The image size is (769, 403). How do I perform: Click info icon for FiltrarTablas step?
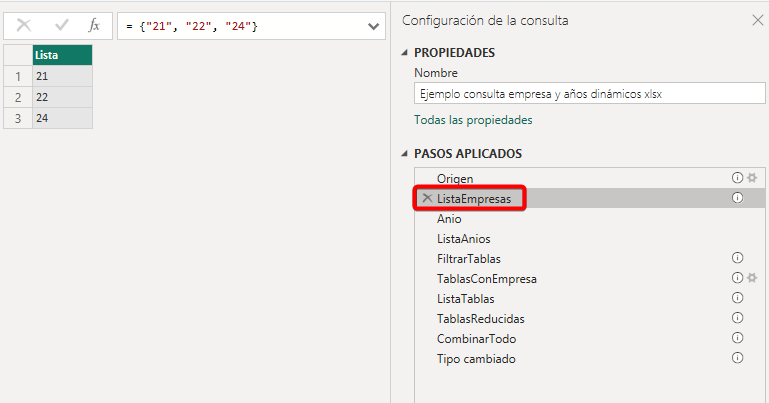pos(738,258)
